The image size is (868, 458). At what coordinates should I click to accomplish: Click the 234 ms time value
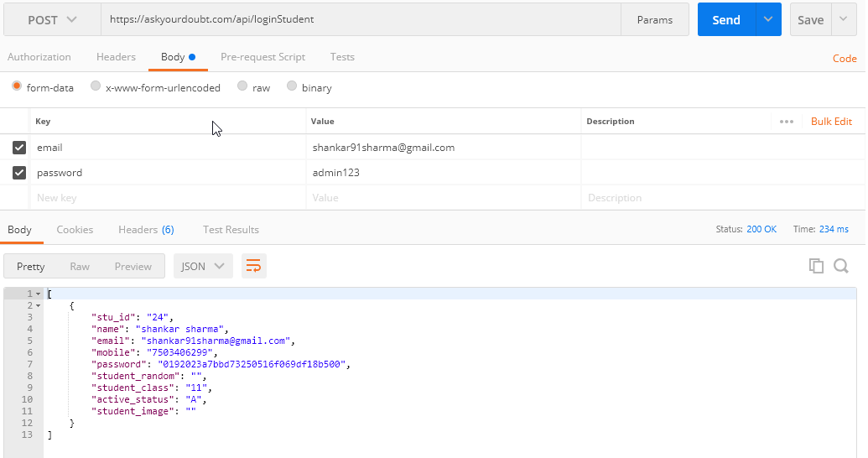(x=834, y=229)
